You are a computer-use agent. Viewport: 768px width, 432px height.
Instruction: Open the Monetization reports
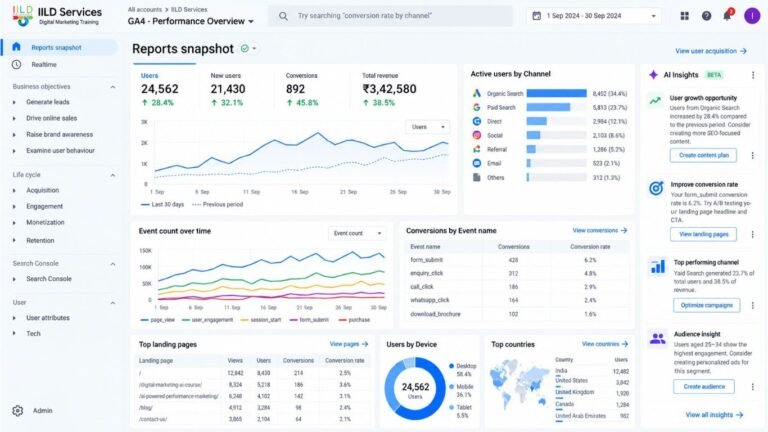tap(45, 222)
